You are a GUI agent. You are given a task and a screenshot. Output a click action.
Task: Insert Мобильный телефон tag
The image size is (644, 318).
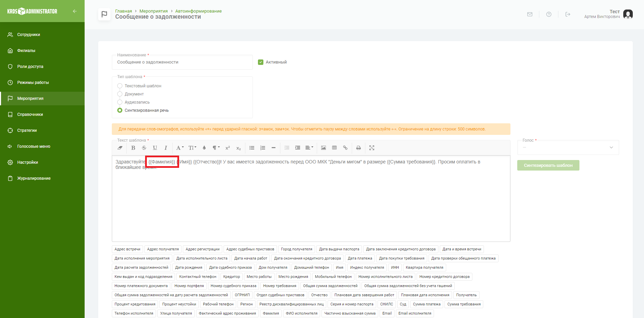[333, 277]
